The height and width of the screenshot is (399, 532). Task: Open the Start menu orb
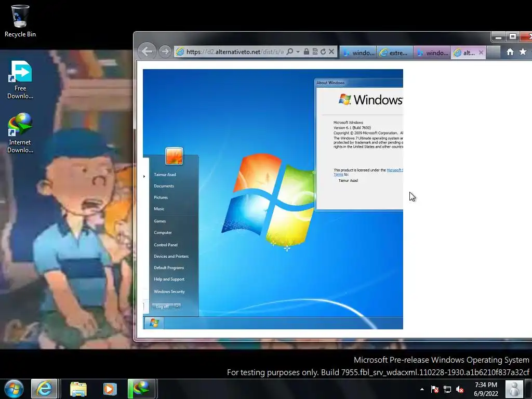tap(14, 389)
